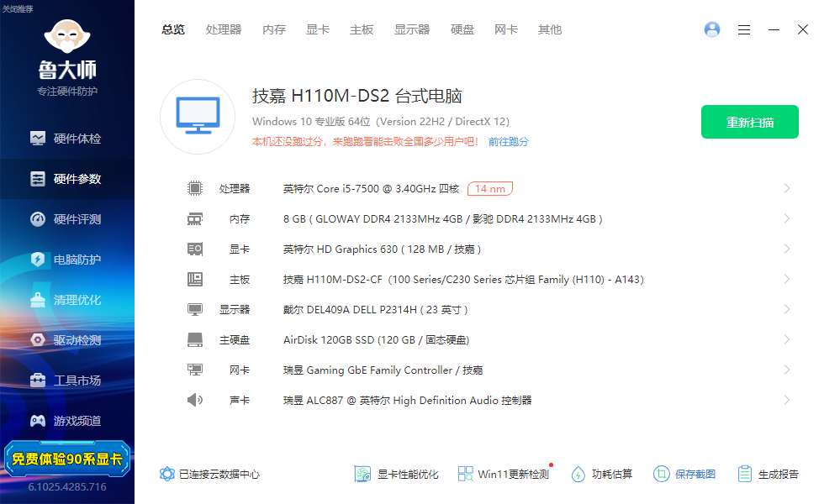Click the 8 GB GLOWAY DDR4 memory text

point(442,219)
